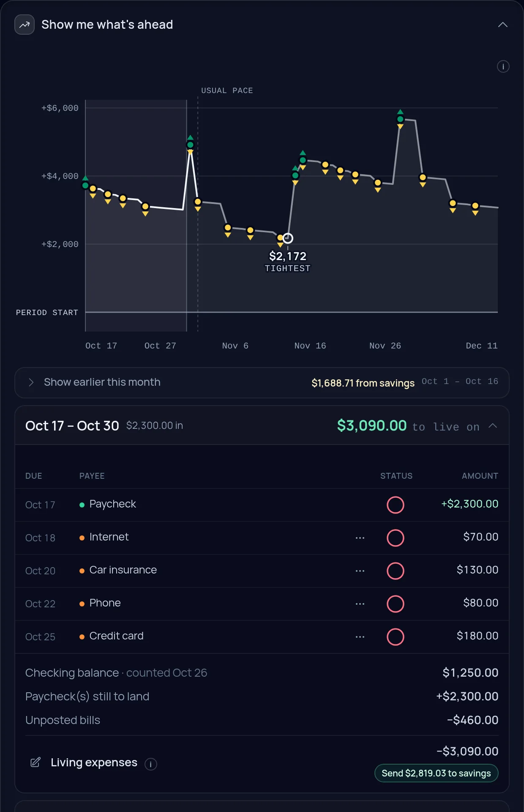Image resolution: width=524 pixels, height=812 pixels.
Task: Click the USUAL PACE chart label
Action: 227,91
